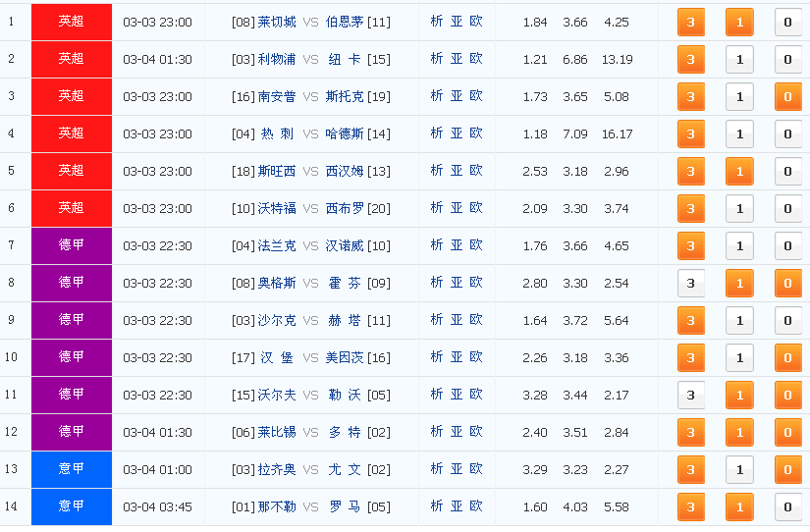The image size is (810, 532).
Task: Click the 汉诺威 team name
Action: click(x=345, y=245)
